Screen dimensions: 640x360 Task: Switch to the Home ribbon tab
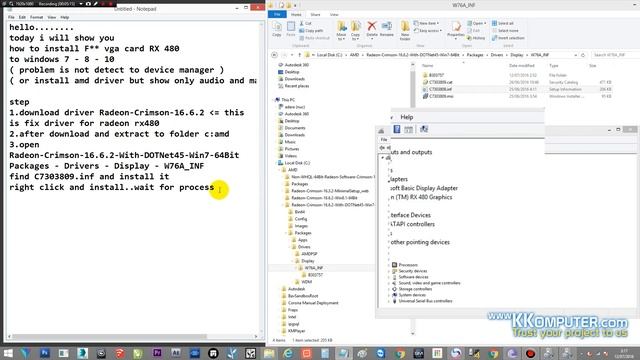(296, 14)
